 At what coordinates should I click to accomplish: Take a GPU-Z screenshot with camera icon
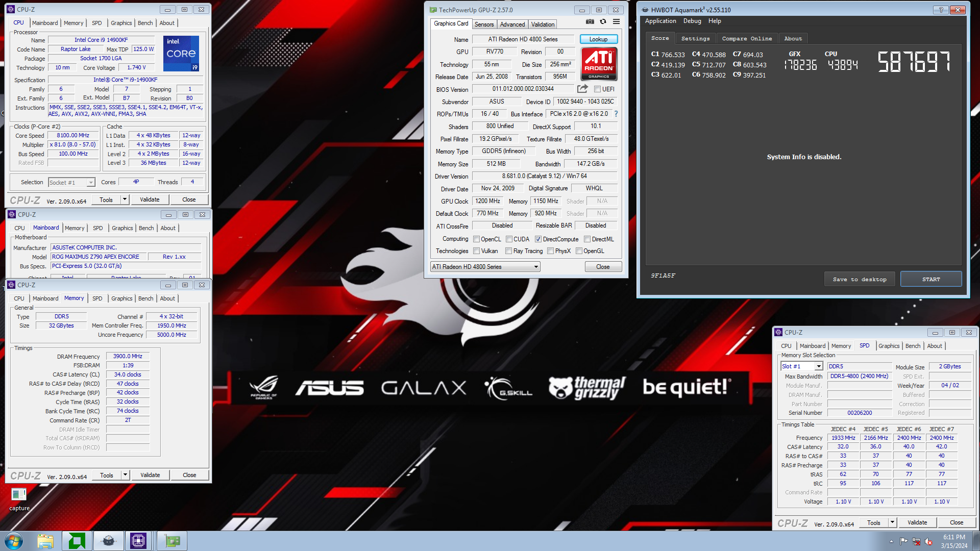coord(590,22)
